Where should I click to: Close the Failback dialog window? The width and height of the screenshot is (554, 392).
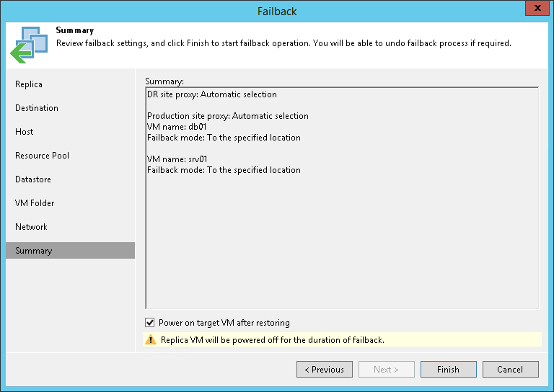pyautogui.click(x=535, y=9)
